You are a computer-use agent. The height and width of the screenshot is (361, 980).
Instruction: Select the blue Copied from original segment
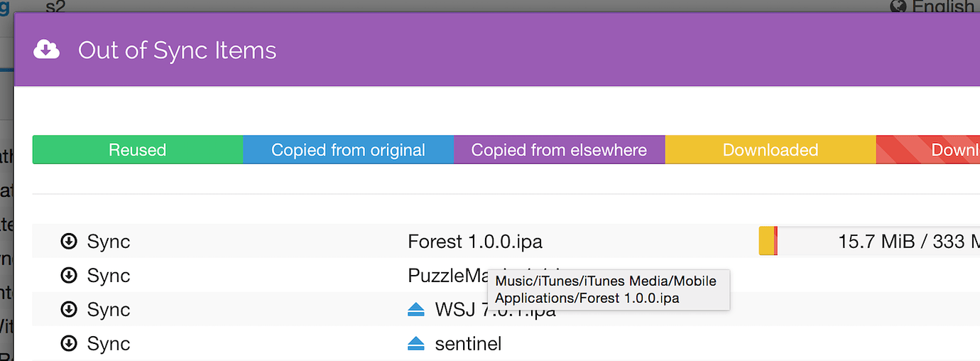click(349, 150)
